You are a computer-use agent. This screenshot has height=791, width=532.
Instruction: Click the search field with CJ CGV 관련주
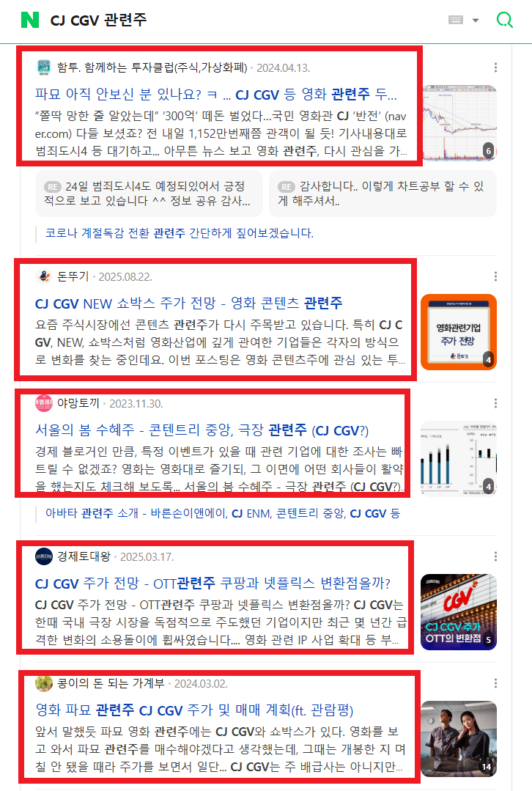pyautogui.click(x=242, y=20)
